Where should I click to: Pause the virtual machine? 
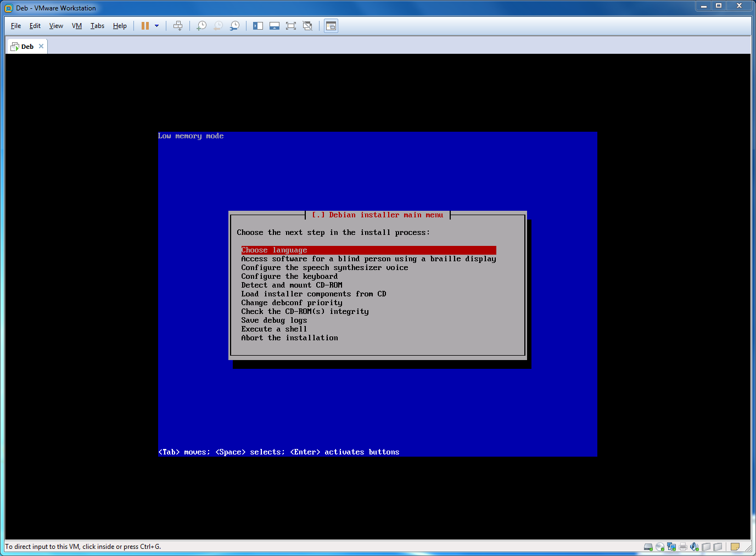(x=145, y=26)
